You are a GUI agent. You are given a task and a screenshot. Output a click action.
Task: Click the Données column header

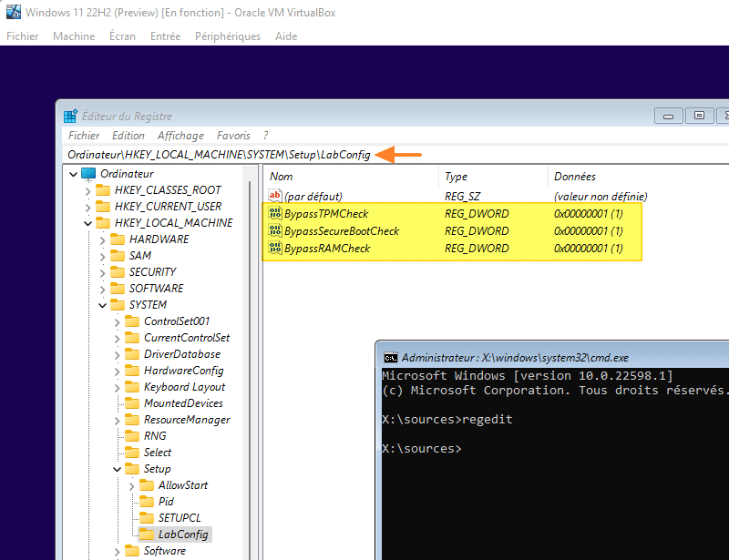tap(574, 177)
